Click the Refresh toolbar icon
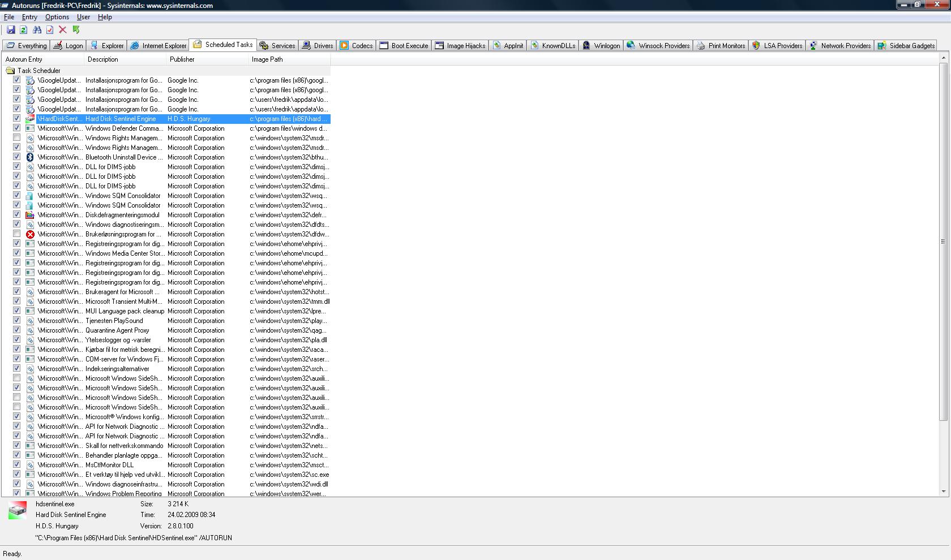Viewport: 951px width, 560px height. click(24, 30)
